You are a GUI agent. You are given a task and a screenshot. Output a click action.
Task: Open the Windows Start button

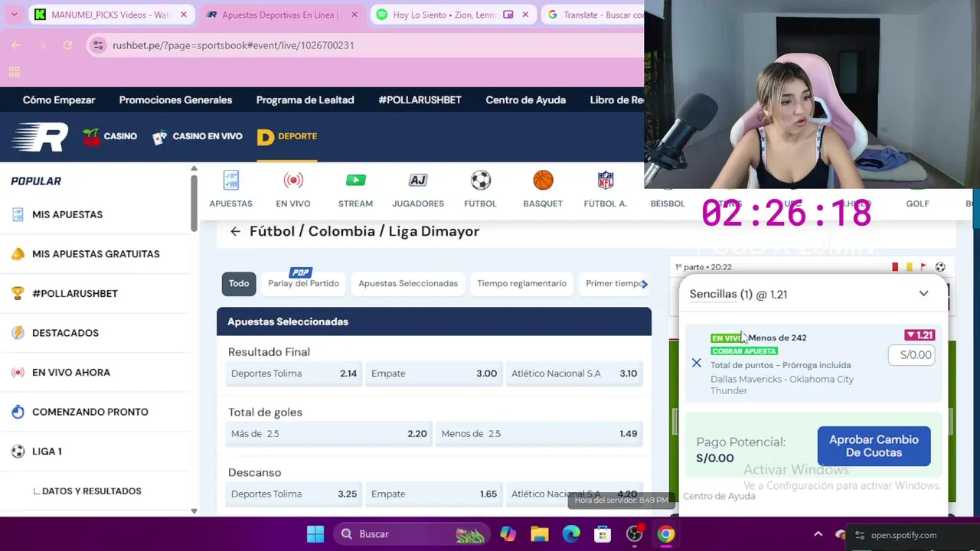pos(315,534)
